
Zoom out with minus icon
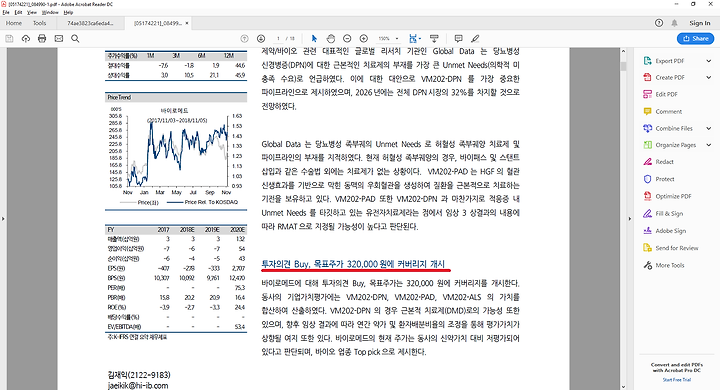pyautogui.click(x=347, y=39)
